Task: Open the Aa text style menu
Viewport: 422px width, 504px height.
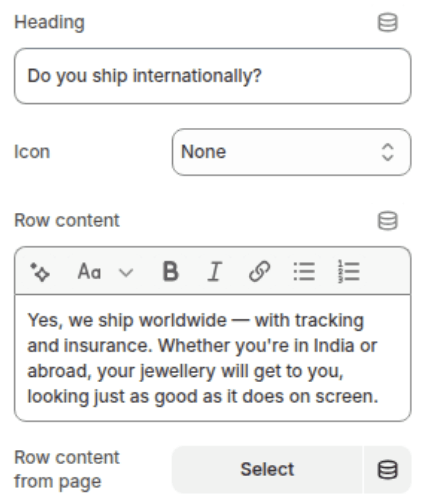Action: click(x=89, y=272)
